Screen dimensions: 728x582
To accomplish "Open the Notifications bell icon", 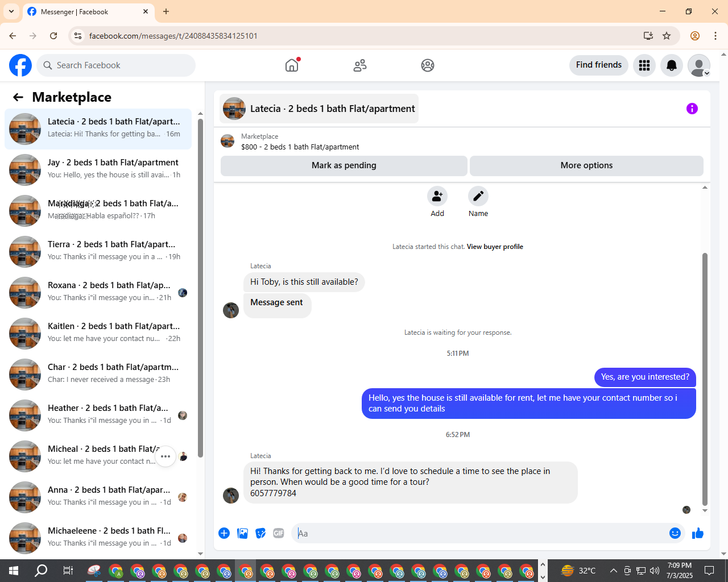I will [x=672, y=65].
